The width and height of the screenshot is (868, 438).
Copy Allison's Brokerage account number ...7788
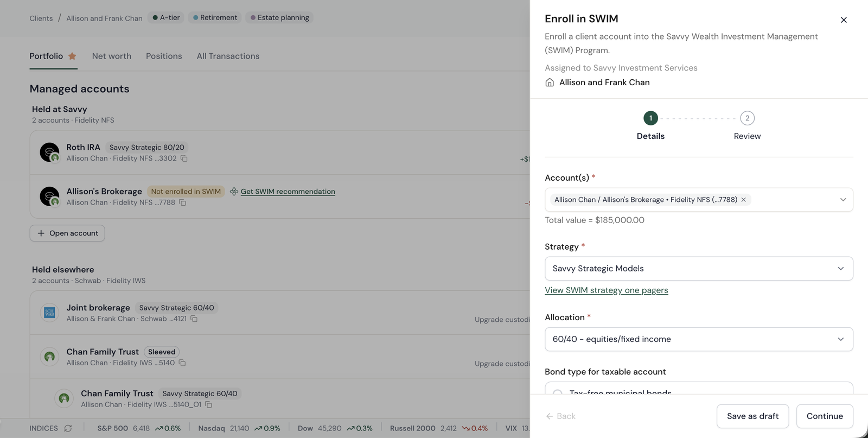183,202
